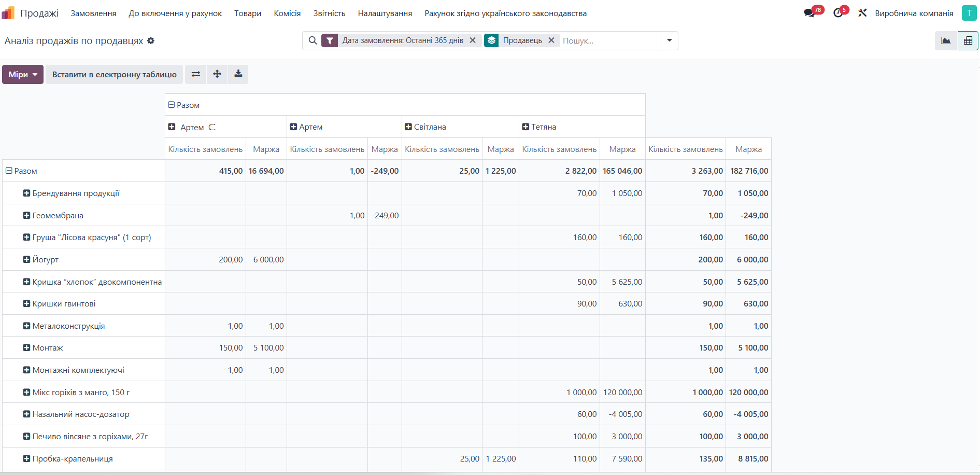Open the debug tools icon
980x475 pixels.
click(x=862, y=13)
